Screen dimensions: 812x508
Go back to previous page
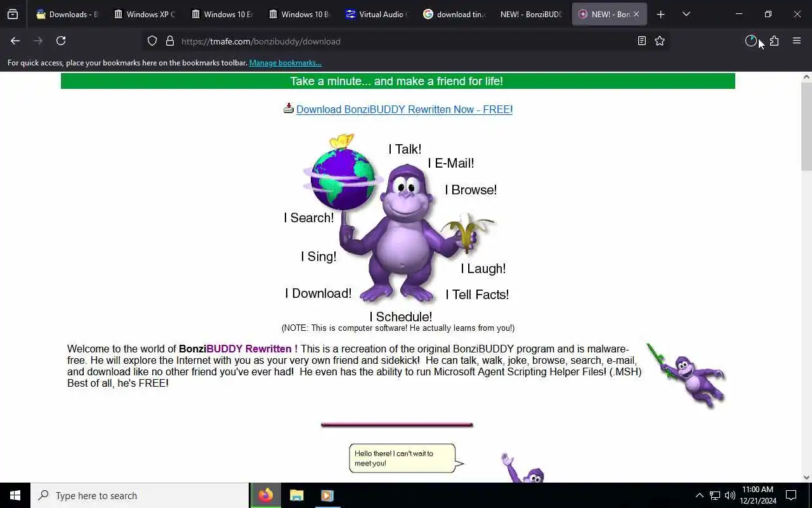tap(15, 41)
